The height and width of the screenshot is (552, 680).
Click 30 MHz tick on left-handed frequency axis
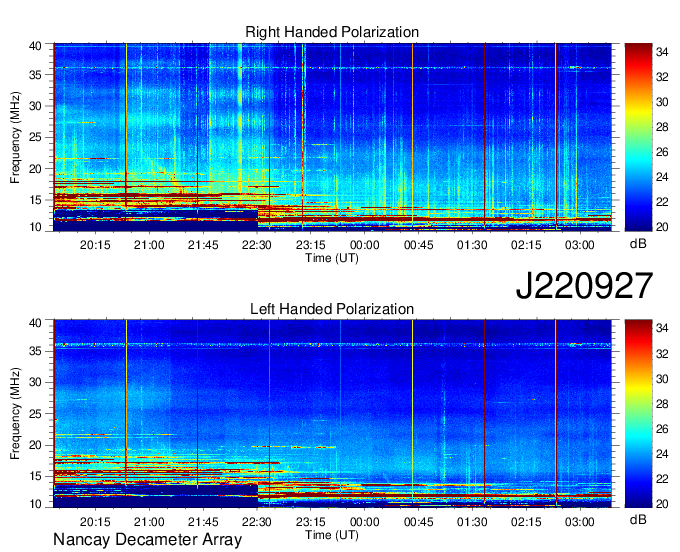(35, 382)
